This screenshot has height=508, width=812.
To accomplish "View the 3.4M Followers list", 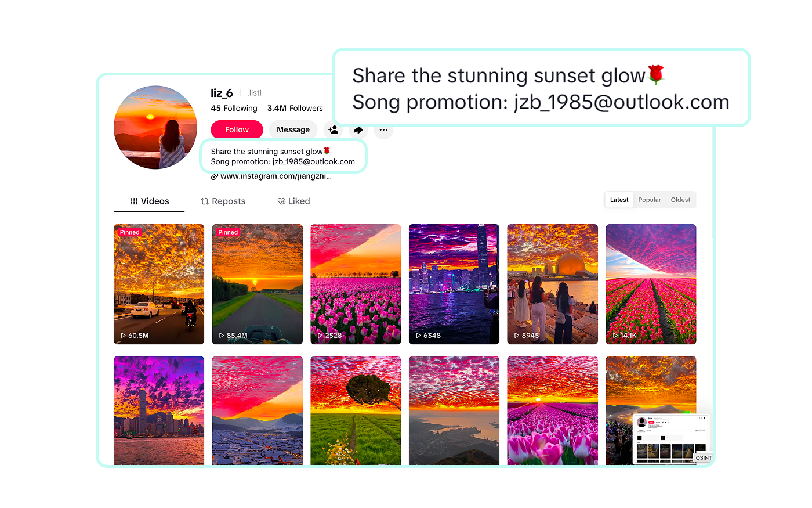I will [295, 108].
